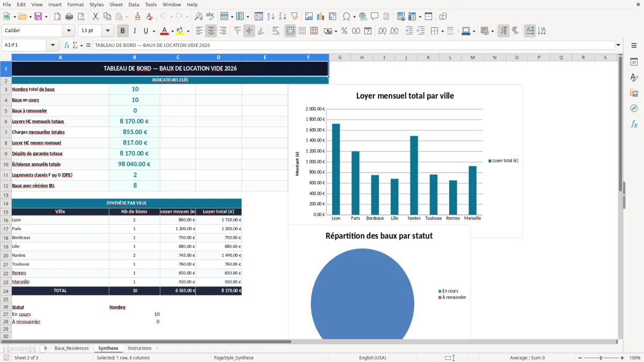The width and height of the screenshot is (644, 362).
Task: Insert a chart via toolbar icon
Action: point(321,17)
